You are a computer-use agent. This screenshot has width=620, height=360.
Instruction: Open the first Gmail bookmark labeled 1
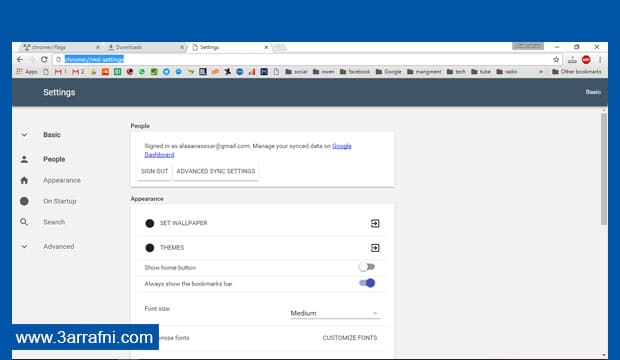coord(60,72)
